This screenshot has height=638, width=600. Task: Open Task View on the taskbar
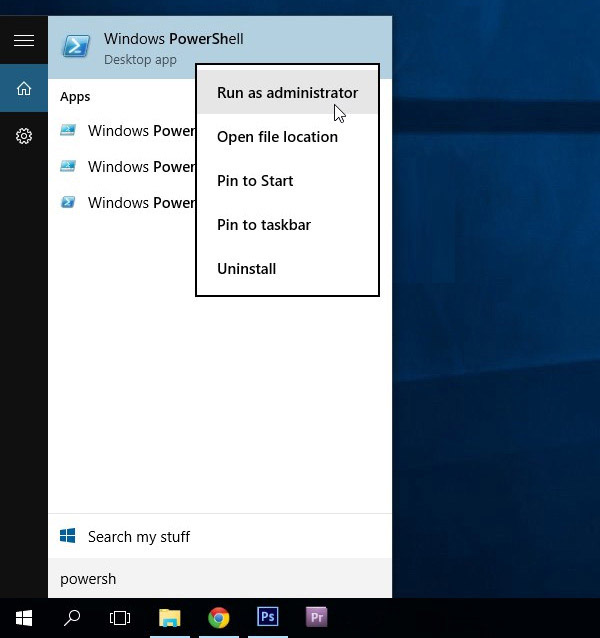tap(120, 617)
